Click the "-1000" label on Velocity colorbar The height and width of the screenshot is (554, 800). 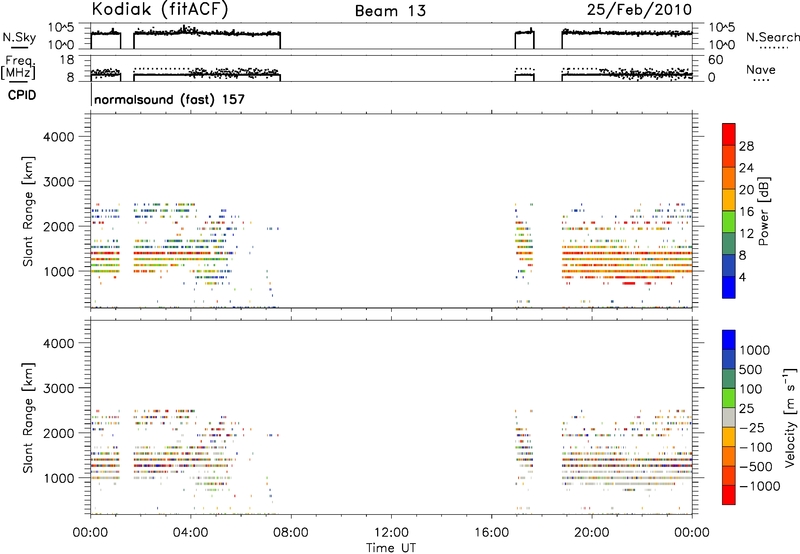point(760,486)
